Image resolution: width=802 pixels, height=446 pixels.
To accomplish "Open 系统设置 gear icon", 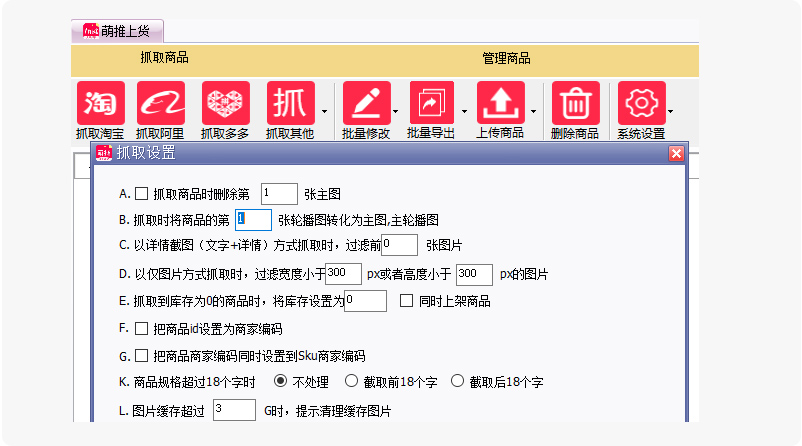I will [641, 103].
